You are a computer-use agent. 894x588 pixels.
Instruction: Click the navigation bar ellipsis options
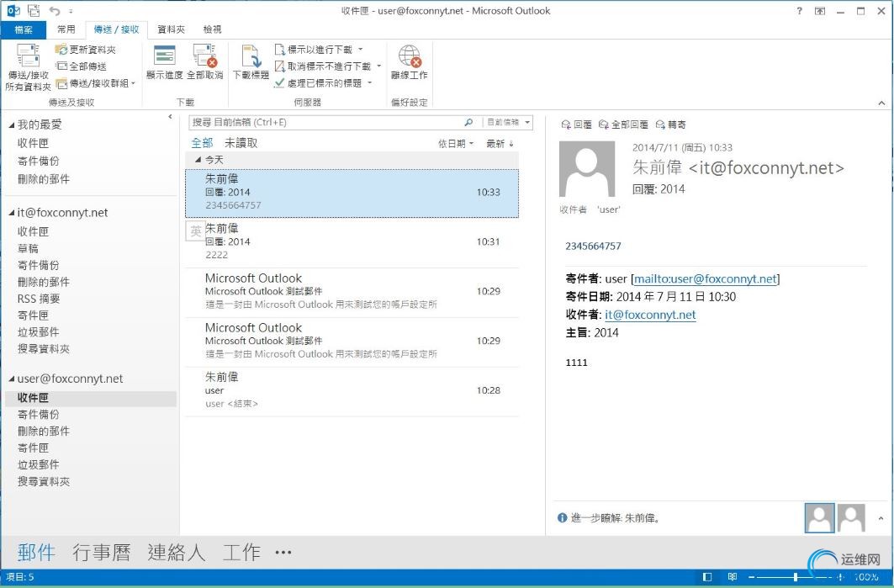click(x=283, y=552)
